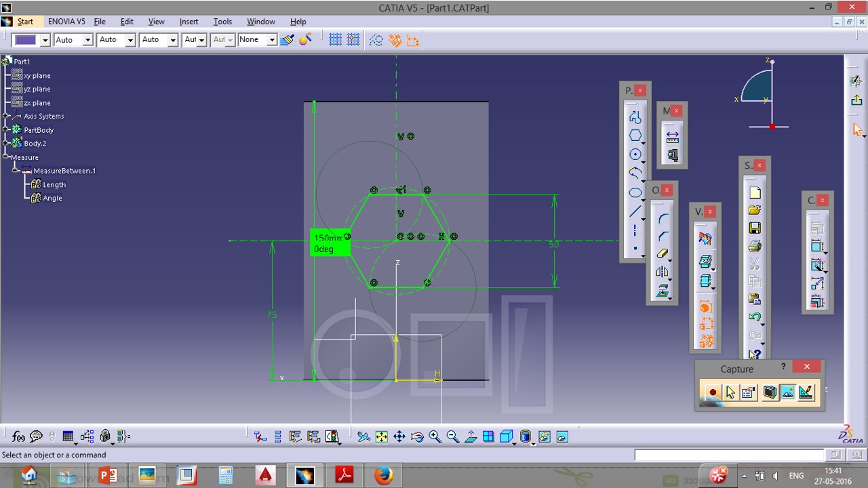Expand the Body.2 tree node

(7, 143)
